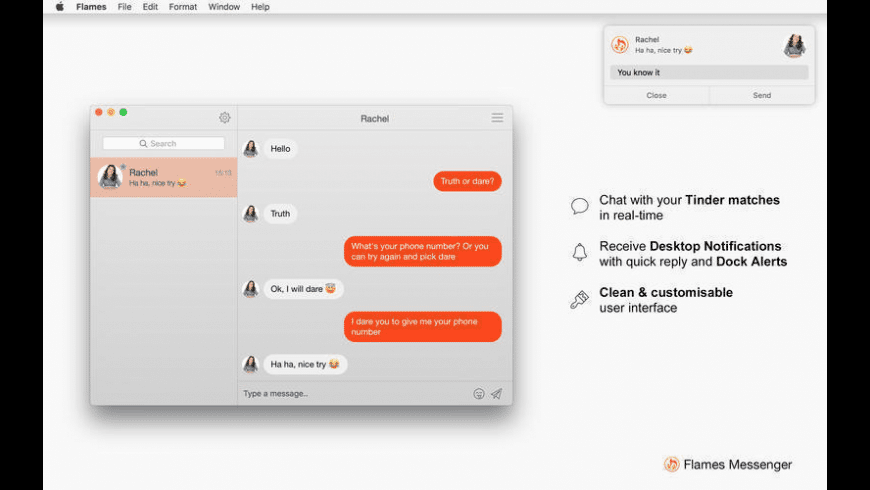
Task: Click the 'Truth or dare?' message bubble
Action: point(467,181)
